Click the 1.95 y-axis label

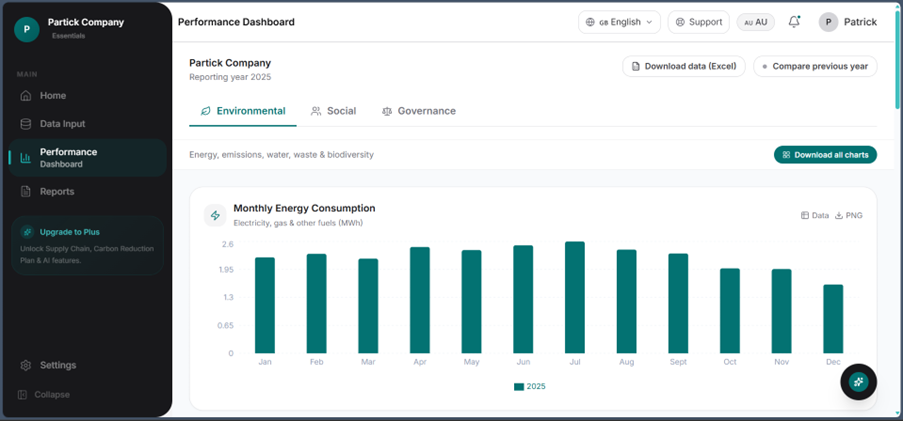(x=225, y=270)
